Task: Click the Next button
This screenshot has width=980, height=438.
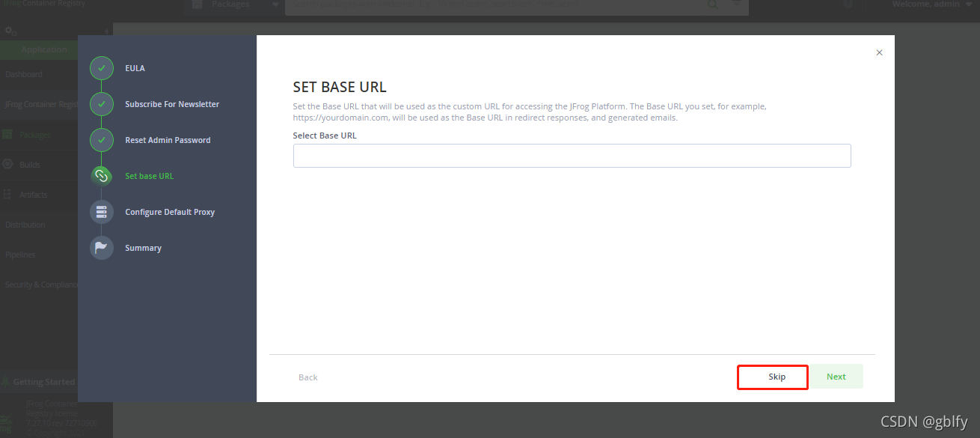Action: tap(836, 377)
